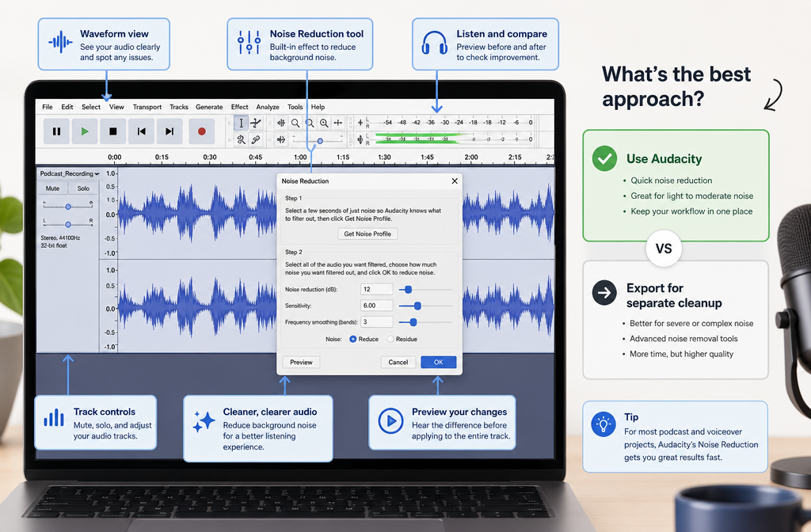The height and width of the screenshot is (532, 811).
Task: Adjust the Noise reduction (dB) slider
Action: [x=425, y=290]
